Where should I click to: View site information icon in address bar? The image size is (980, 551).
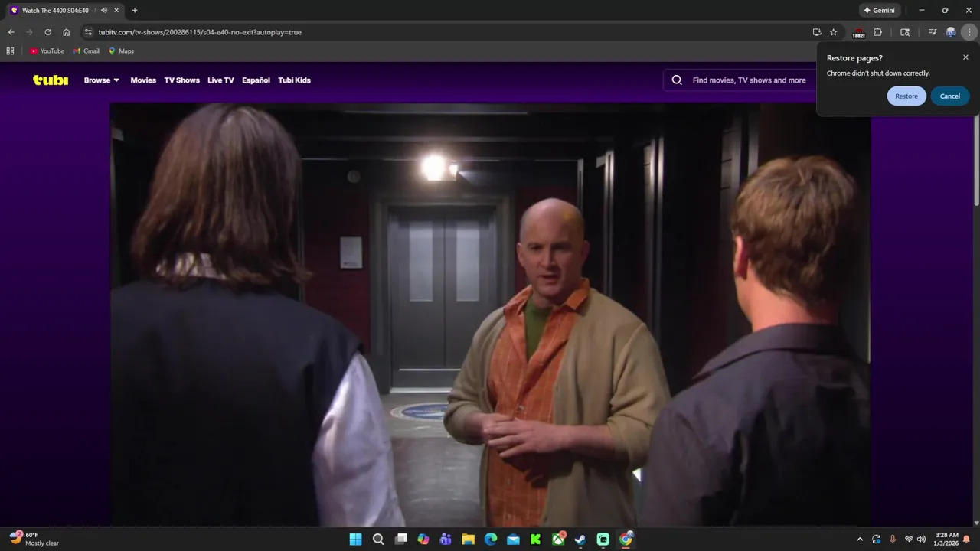[x=88, y=32]
